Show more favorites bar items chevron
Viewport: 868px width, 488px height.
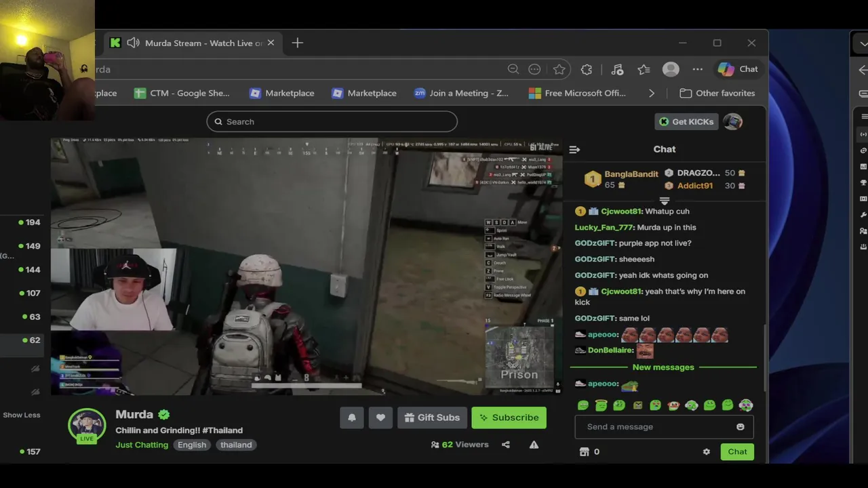click(652, 94)
